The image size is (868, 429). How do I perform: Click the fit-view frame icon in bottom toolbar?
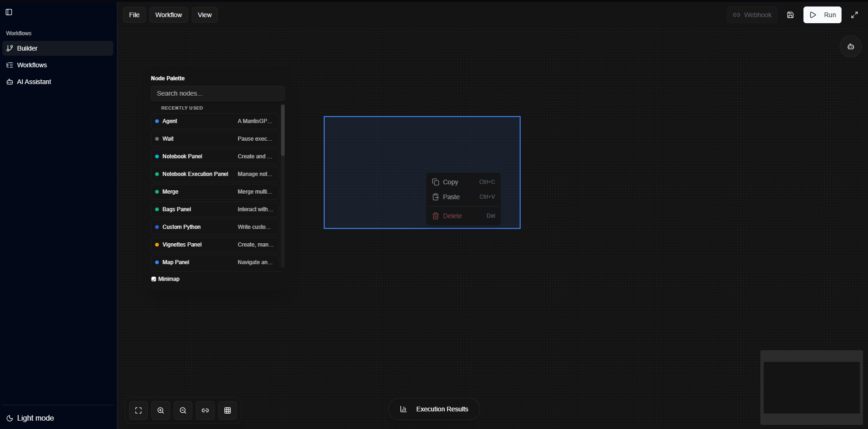click(x=138, y=410)
